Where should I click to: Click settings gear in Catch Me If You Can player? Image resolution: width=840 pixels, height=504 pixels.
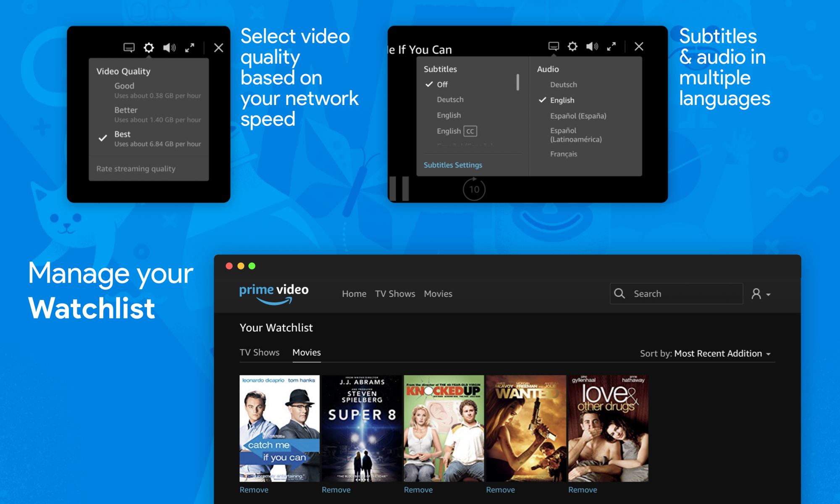click(x=572, y=46)
